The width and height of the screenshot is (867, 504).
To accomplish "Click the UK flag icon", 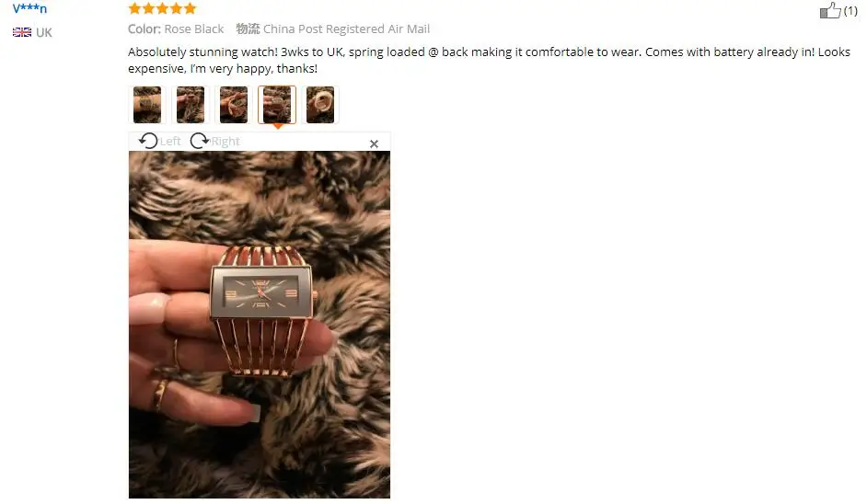I will coord(22,32).
